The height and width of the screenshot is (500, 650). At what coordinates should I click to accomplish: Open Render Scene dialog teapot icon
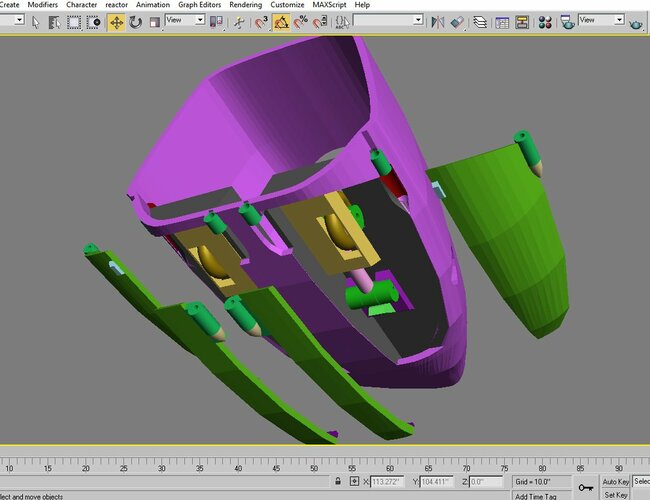567,22
